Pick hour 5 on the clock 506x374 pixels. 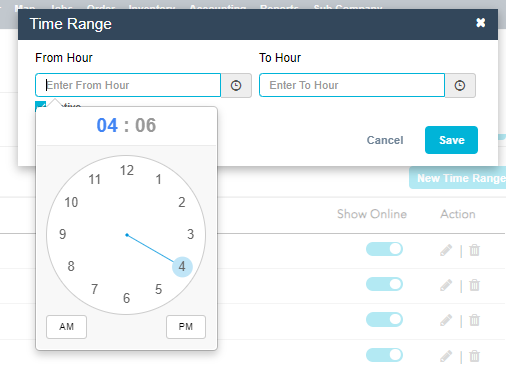point(159,289)
